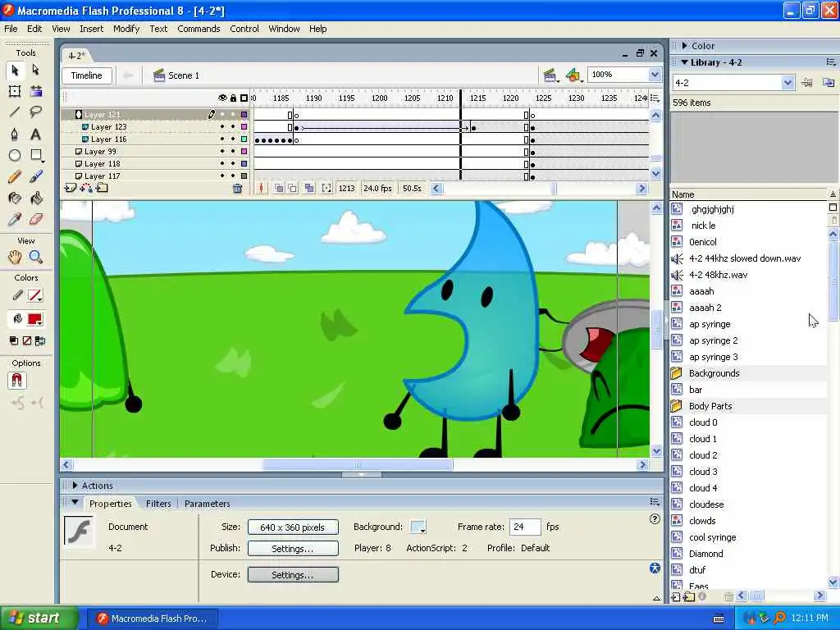Click the Timeline toggle button
The width and height of the screenshot is (840, 630).
(x=87, y=75)
